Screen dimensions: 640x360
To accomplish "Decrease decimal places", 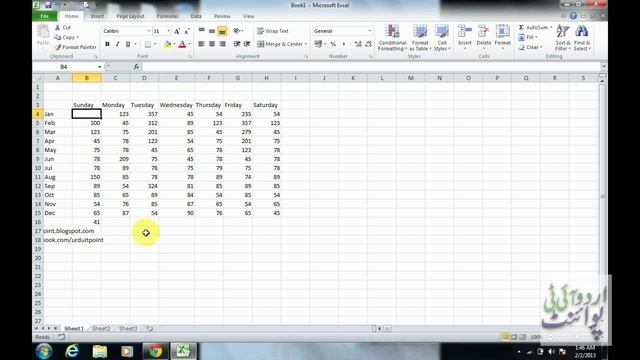I will pos(368,44).
